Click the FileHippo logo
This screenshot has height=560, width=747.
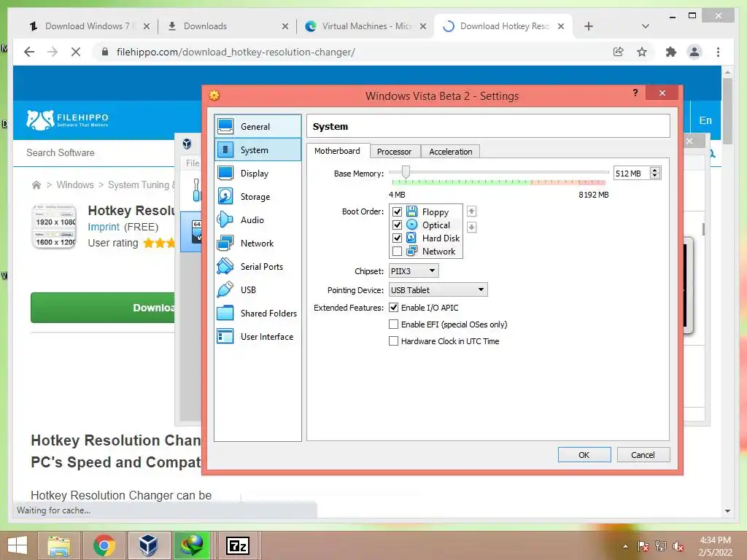click(x=67, y=120)
